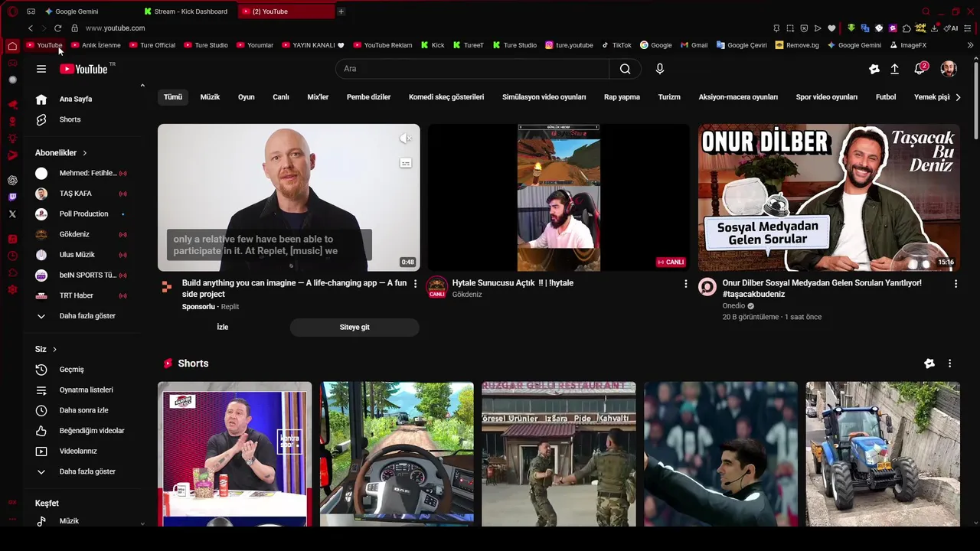980x551 pixels.
Task: Open the Gmail bookmark
Action: tap(694, 45)
